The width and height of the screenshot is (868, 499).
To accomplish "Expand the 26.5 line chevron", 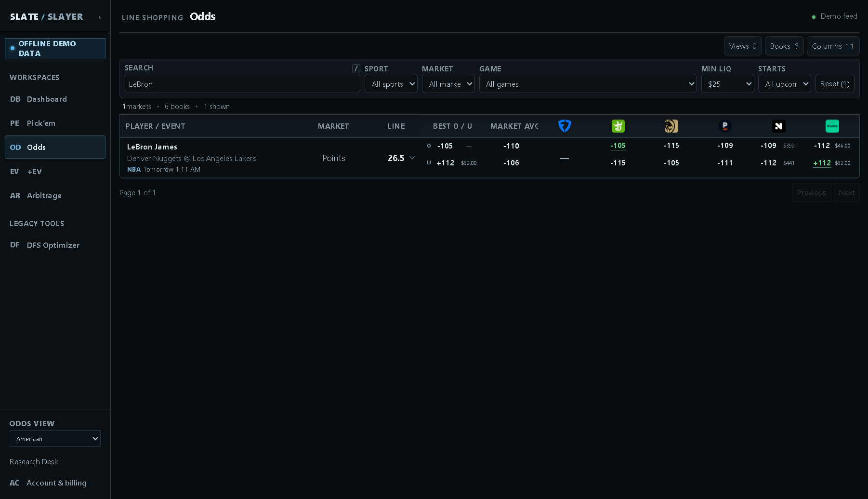I will (412, 158).
